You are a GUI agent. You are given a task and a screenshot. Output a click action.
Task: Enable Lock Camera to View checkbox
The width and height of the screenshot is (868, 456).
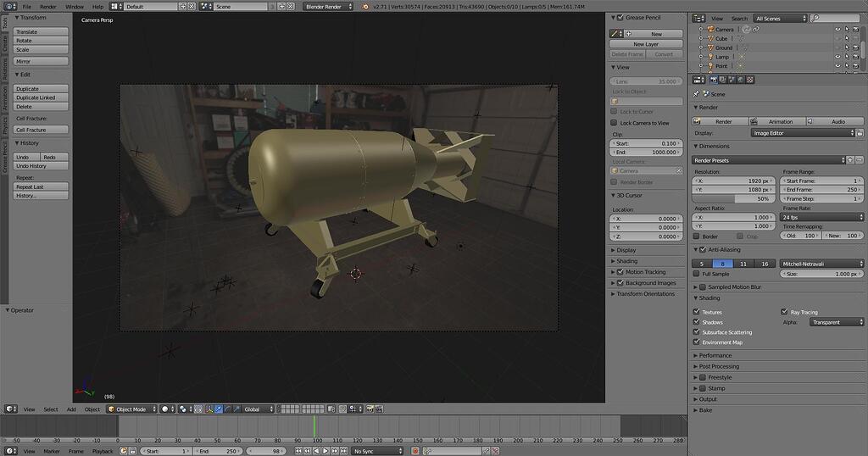click(614, 123)
